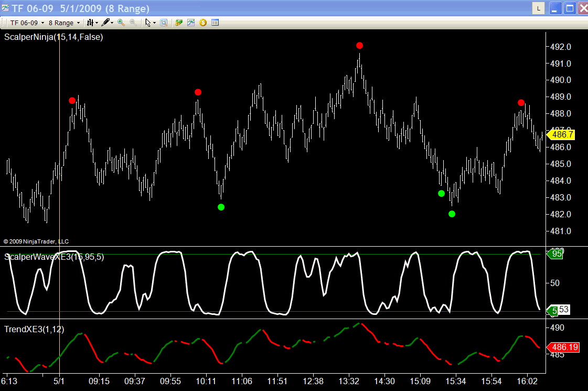Click the red 486.19 trend price marker

[x=563, y=347]
